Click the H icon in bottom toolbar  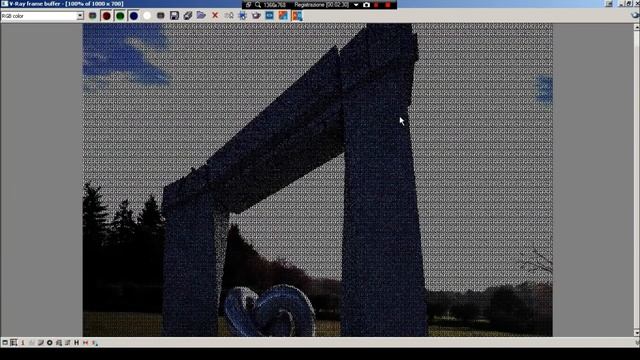77,342
